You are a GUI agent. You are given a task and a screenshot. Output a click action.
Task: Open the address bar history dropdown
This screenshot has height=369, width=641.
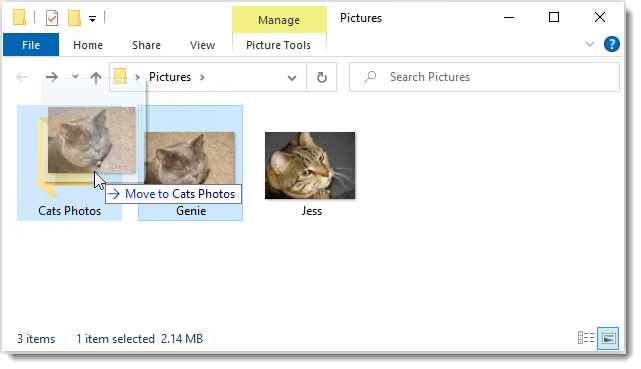(292, 78)
